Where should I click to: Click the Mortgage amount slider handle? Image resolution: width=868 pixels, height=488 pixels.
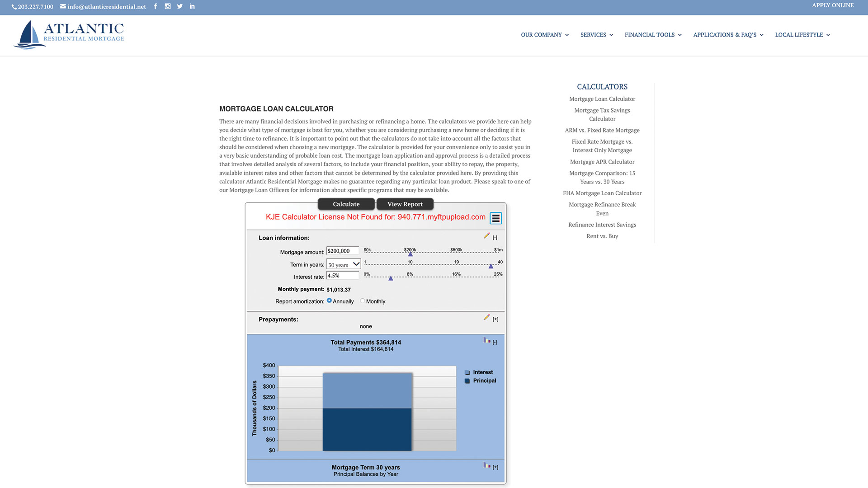410,254
